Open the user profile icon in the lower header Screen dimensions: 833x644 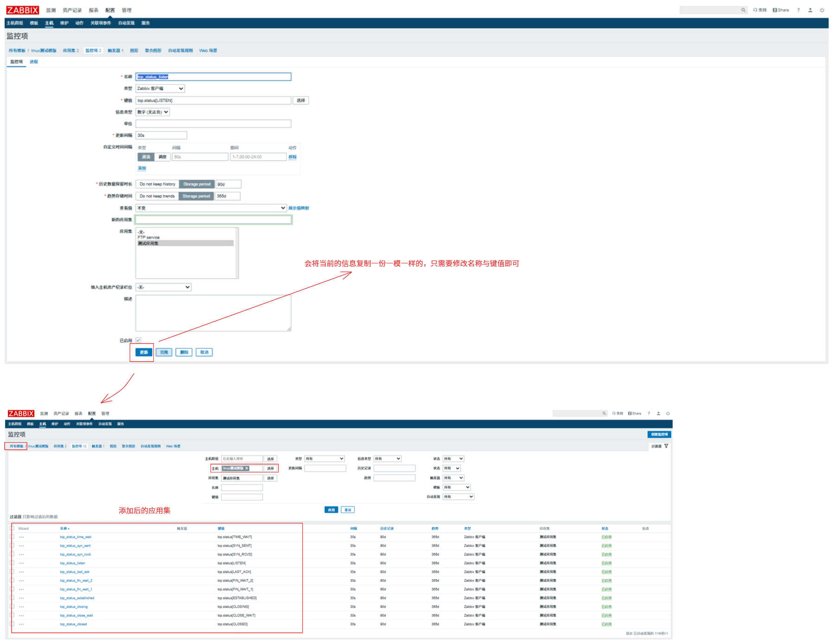click(658, 414)
